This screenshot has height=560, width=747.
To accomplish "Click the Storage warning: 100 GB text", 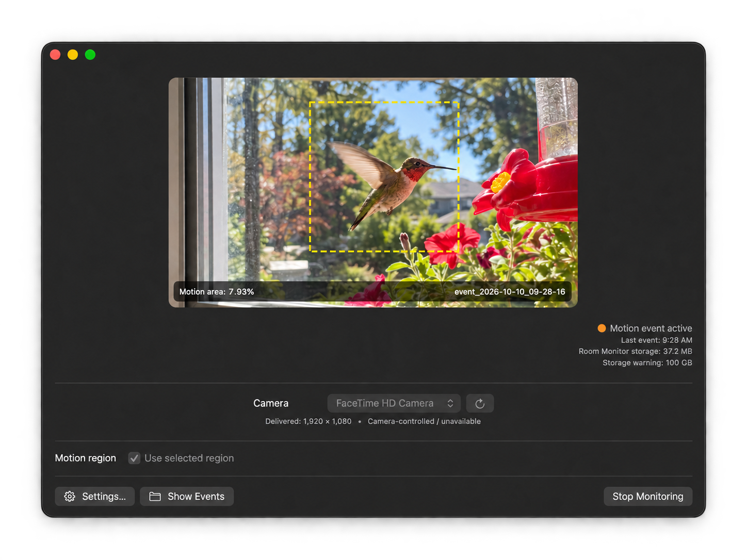I will point(647,363).
